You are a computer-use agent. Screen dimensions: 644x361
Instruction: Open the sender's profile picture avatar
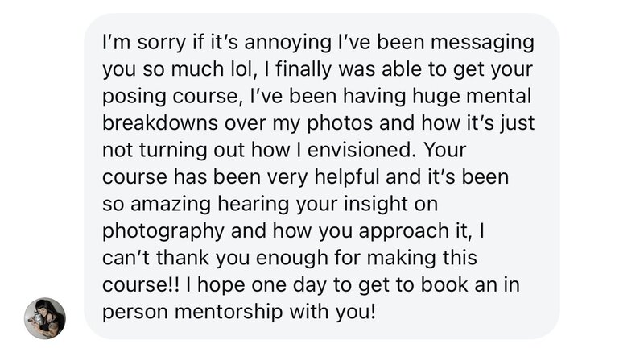[45, 317]
